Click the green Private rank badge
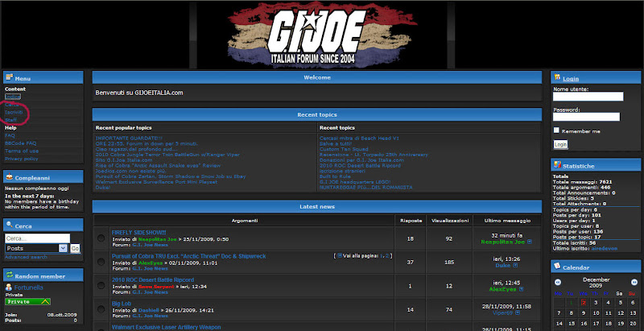Image resolution: width=644 pixels, height=331 pixels. point(28,301)
